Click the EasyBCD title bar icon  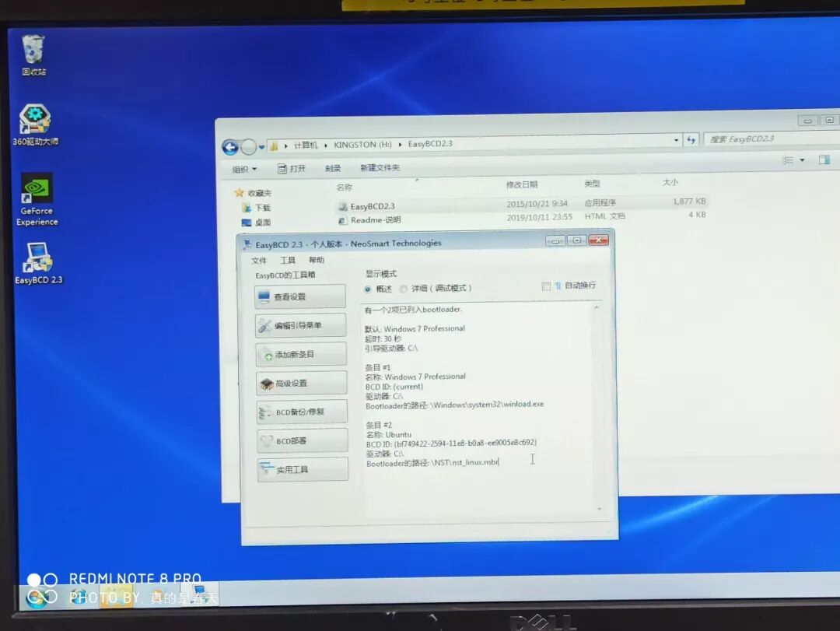click(247, 244)
